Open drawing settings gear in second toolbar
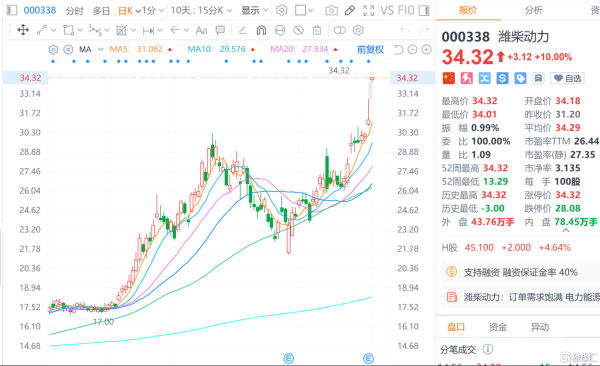600x366 pixels. point(358,30)
